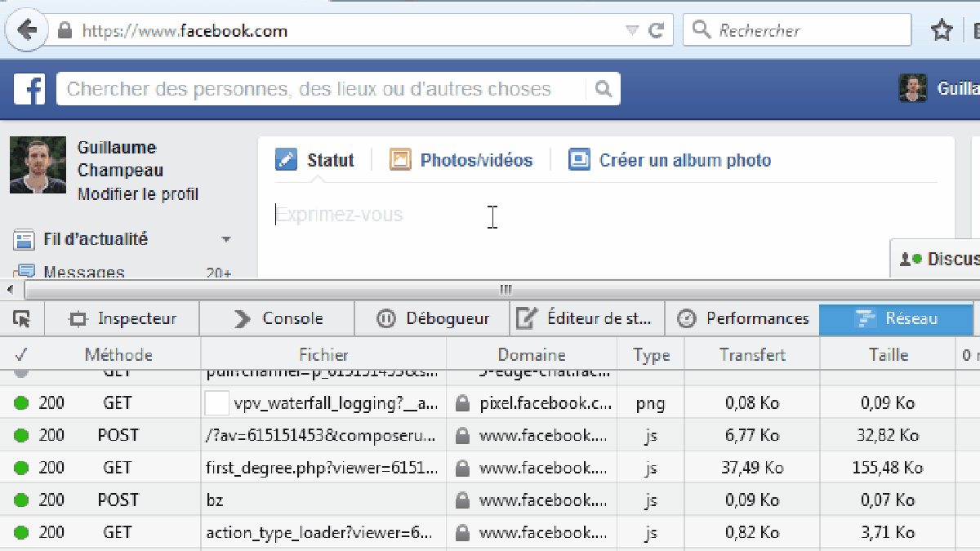Click pixel.facebook.c... domain padlock icon

462,402
